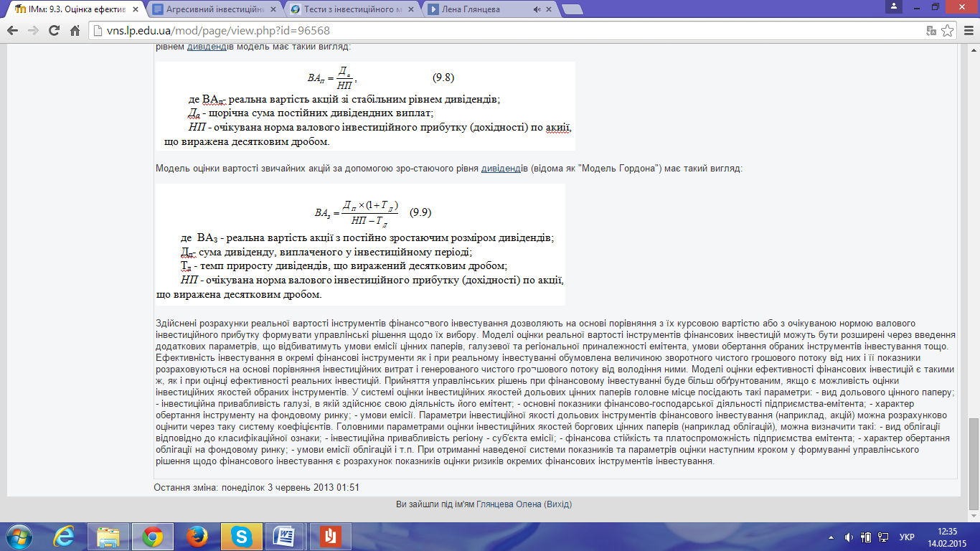The image size is (980, 551).
Task: Click the audio speaker icon on Лена Глянцева tab
Action: [x=537, y=9]
